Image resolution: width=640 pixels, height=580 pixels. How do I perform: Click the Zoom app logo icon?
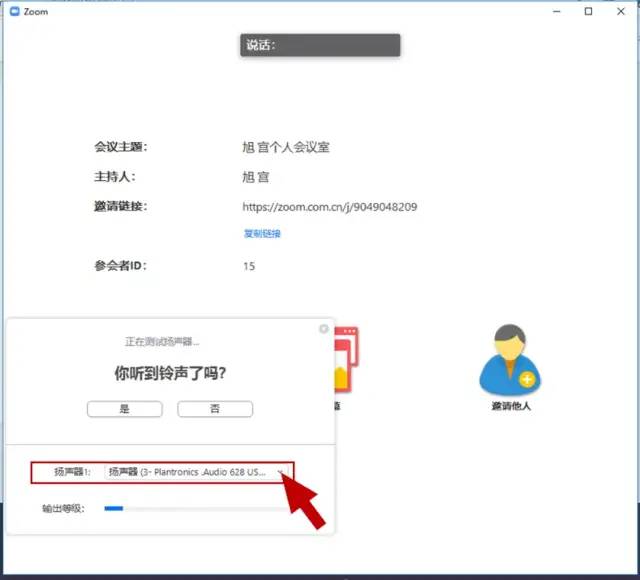click(15, 11)
